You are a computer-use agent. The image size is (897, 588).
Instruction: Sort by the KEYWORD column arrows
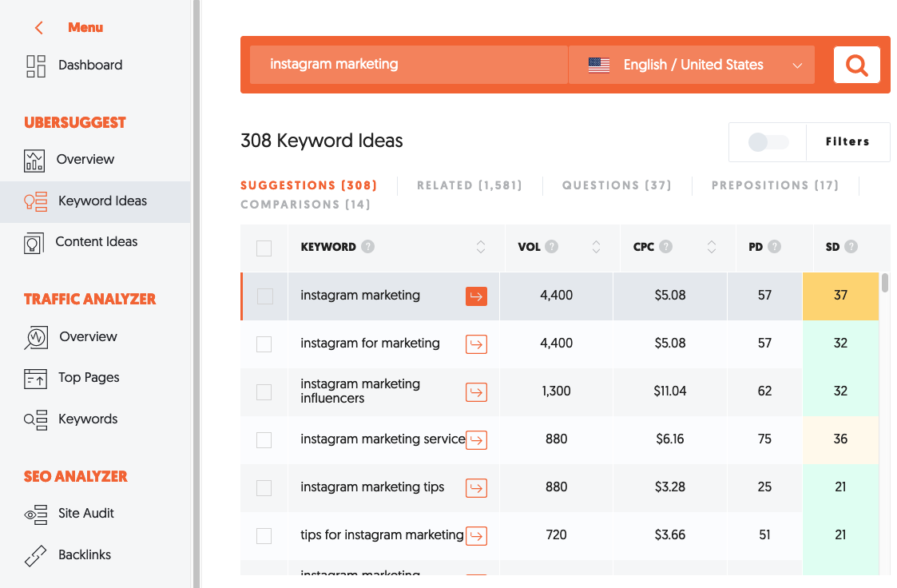tap(481, 248)
